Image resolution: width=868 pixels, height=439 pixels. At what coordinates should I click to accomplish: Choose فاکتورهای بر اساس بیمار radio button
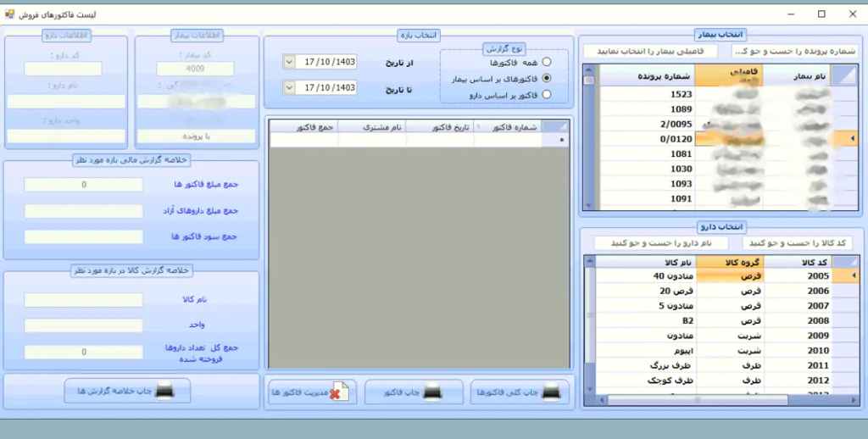(x=546, y=78)
